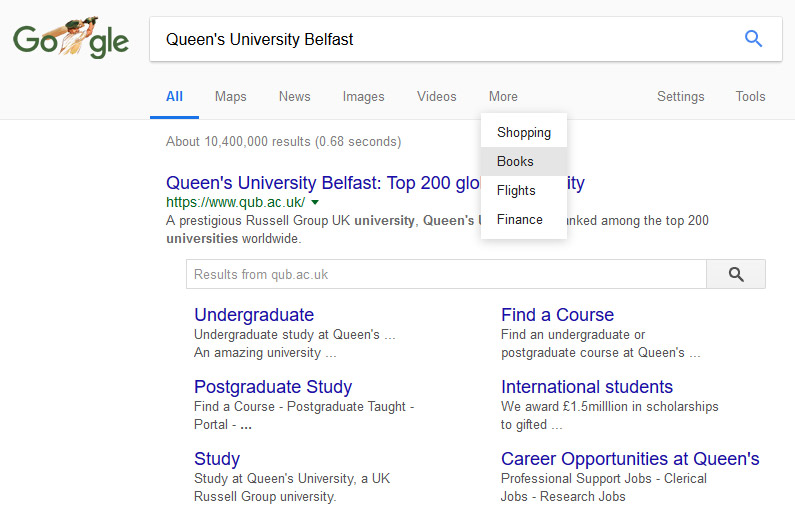Open the Videos tab
This screenshot has height=516, width=795.
437,96
